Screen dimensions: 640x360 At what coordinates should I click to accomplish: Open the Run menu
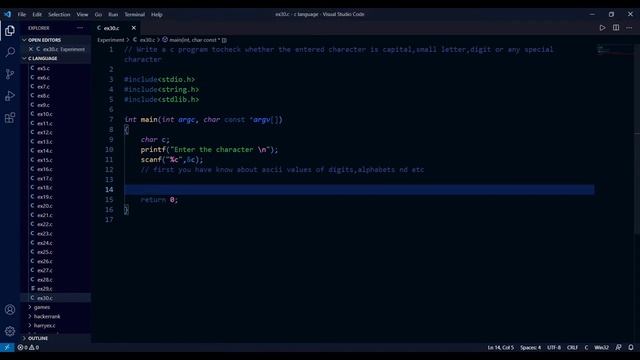click(x=113, y=14)
